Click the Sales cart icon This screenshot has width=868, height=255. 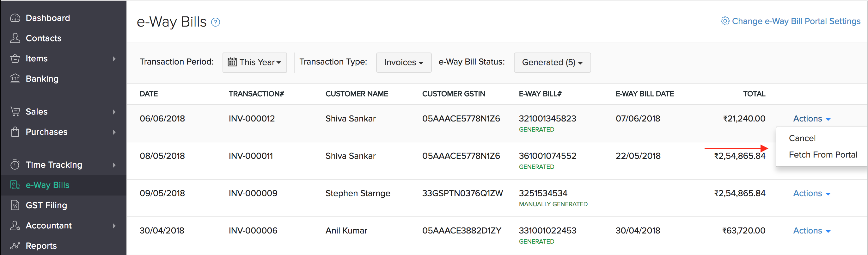(x=15, y=111)
